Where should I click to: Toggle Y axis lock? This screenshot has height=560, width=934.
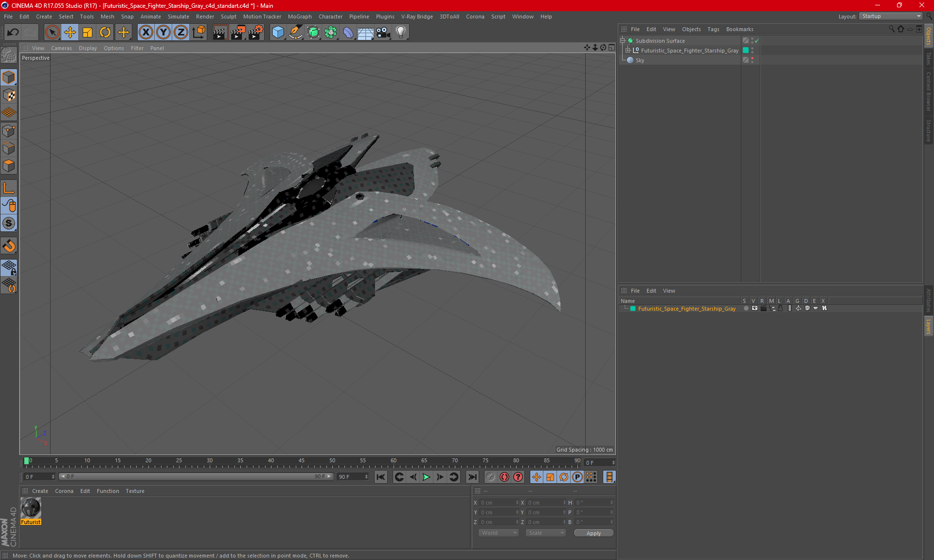(x=163, y=33)
